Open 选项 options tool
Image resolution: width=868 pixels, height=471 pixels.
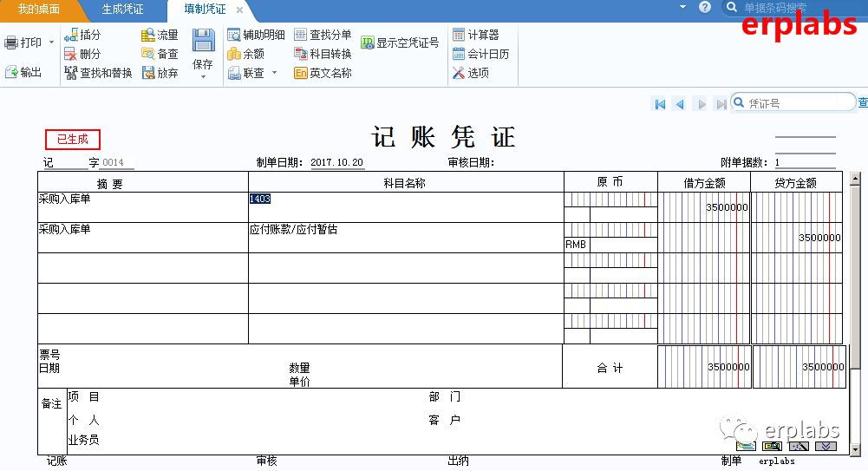coord(471,73)
